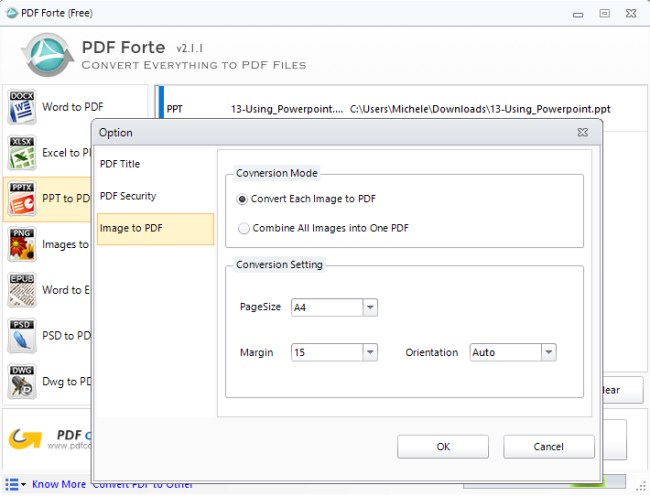Dismiss the dialog with Cancel
The height and width of the screenshot is (496, 650).
tap(549, 447)
